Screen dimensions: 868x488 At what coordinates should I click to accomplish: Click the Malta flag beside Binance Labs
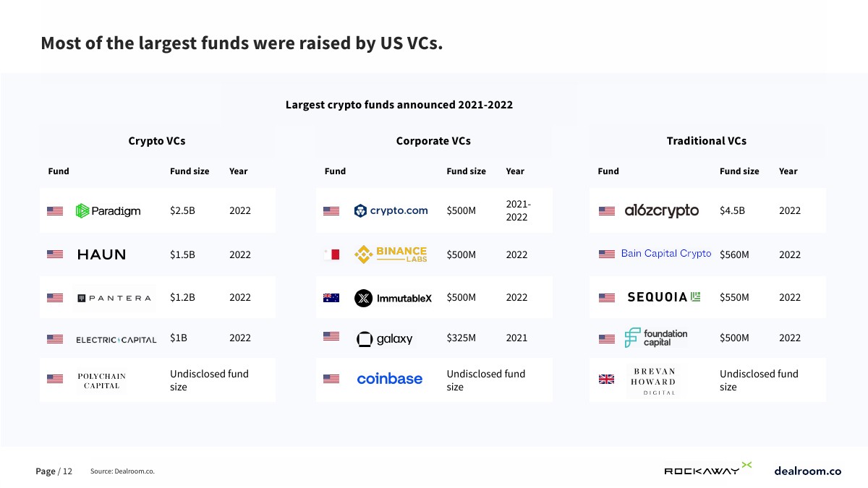coord(331,254)
